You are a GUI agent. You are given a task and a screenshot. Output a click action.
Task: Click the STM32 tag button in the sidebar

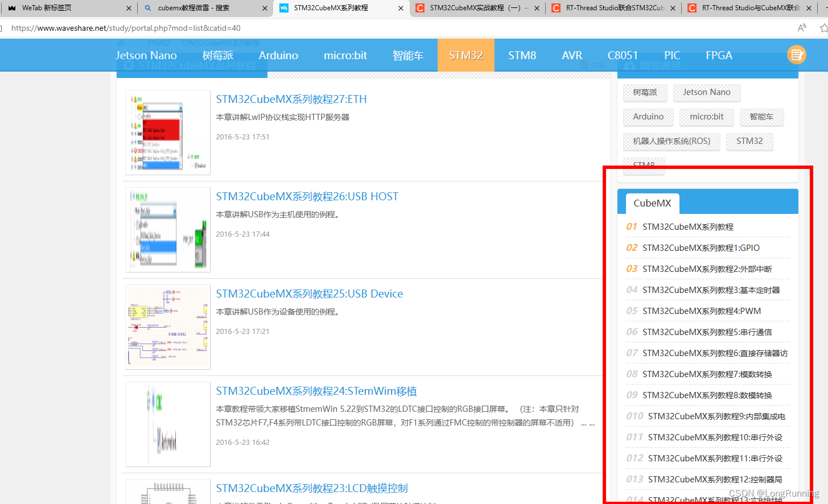[x=749, y=141]
